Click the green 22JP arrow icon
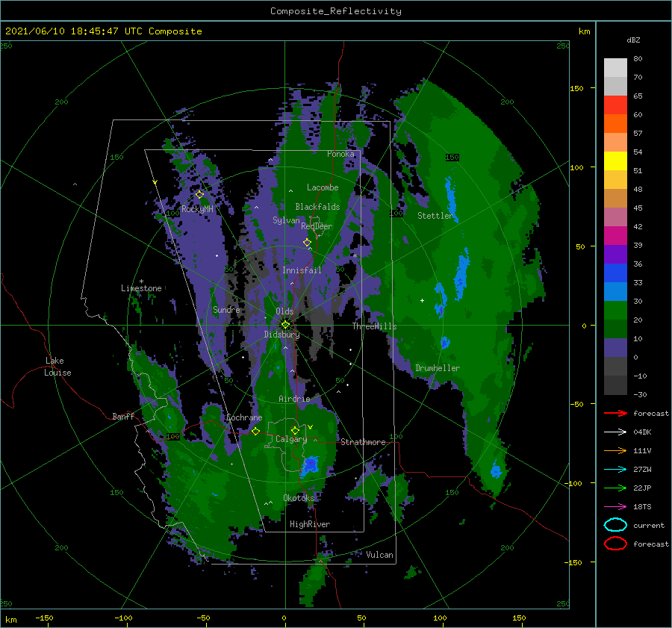The width and height of the screenshot is (672, 628). (x=615, y=488)
